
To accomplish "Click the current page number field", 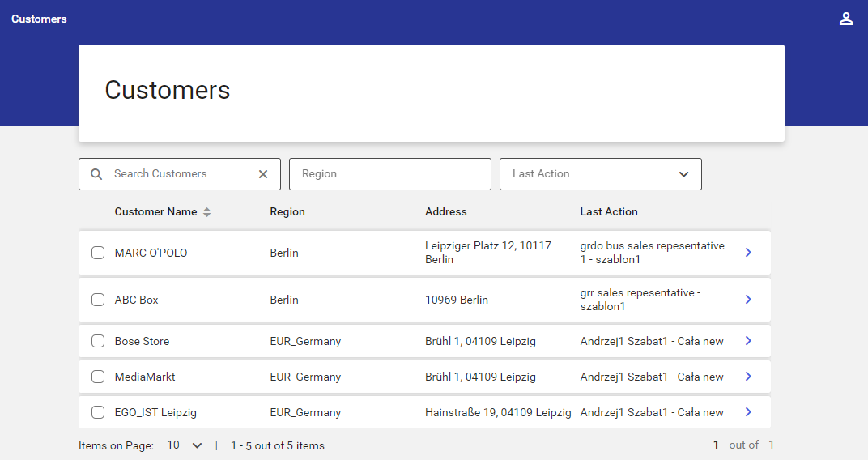I will click(716, 445).
